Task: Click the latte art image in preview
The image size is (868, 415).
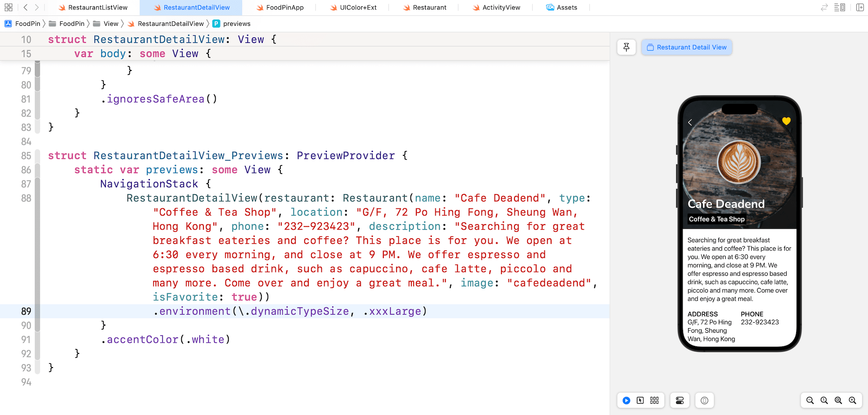Action: (x=739, y=162)
